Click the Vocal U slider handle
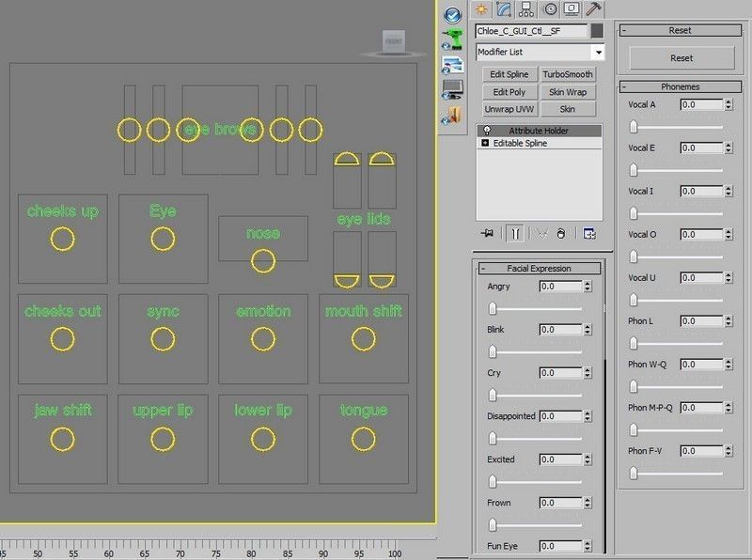752x560 pixels. [634, 300]
